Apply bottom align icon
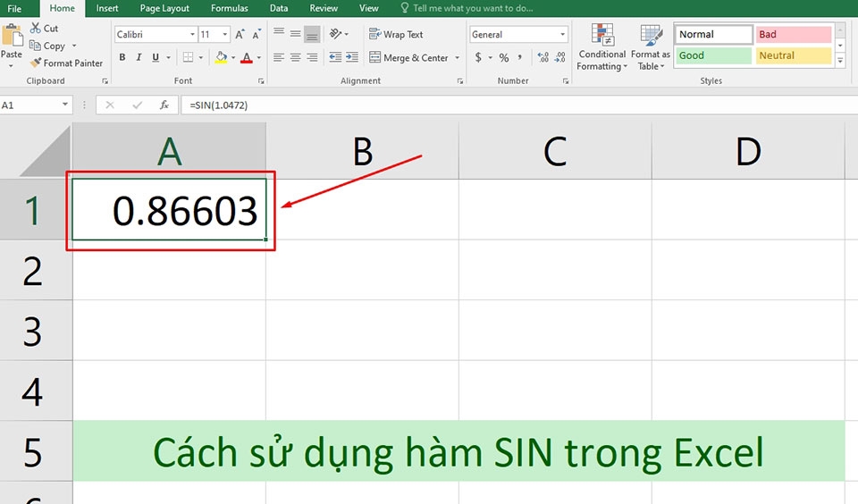 312,34
